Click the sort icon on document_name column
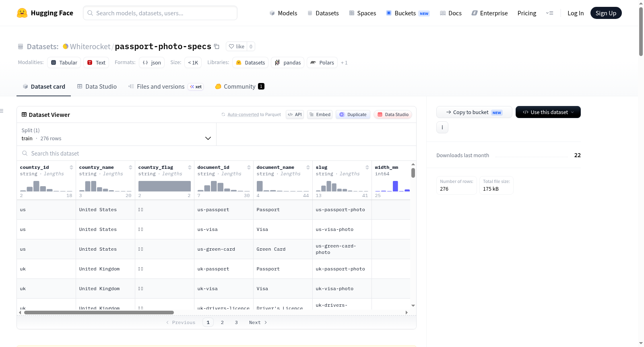The image size is (644, 347). pos(308,167)
